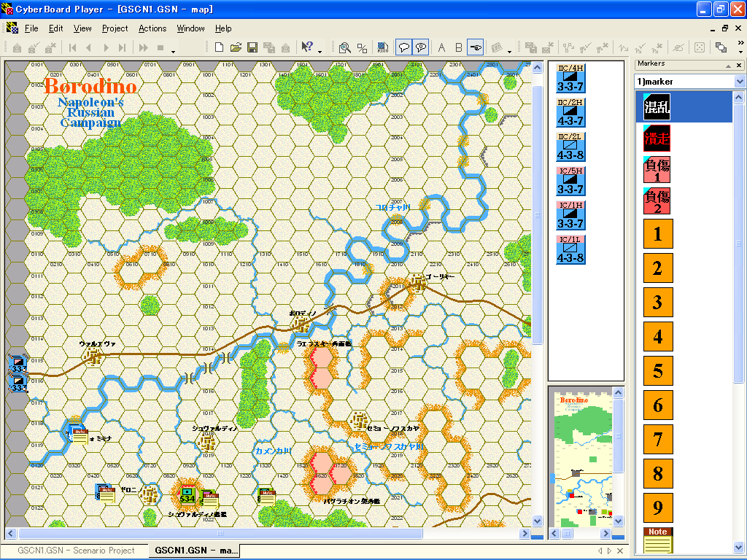Click the map's vertical scrollbar thumb

tap(538, 215)
